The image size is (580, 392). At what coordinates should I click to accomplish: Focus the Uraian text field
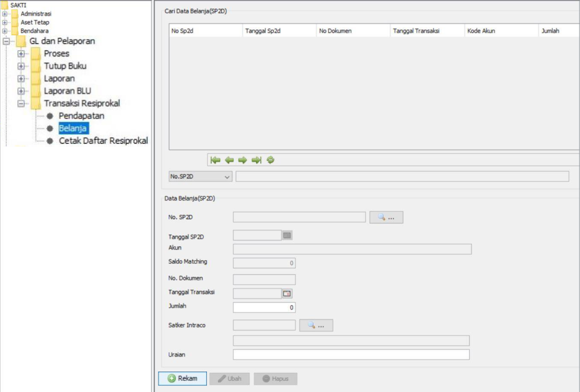click(351, 355)
